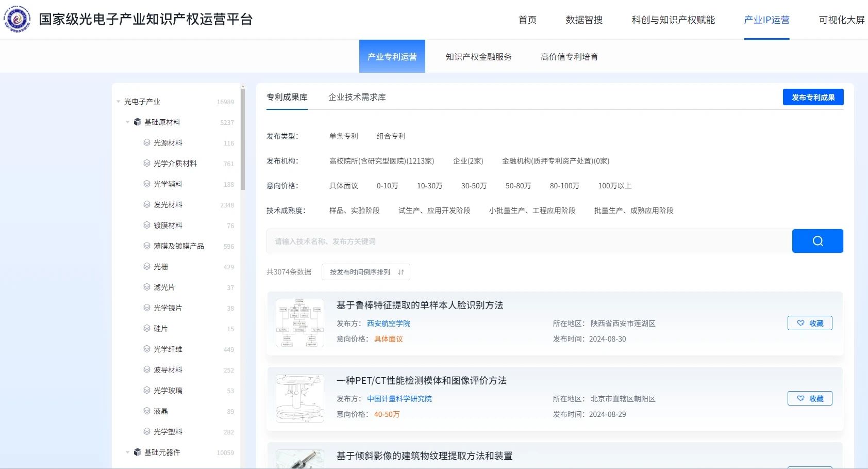This screenshot has height=469, width=868.
Task: Select 具体面议 price filter
Action: pyautogui.click(x=344, y=186)
